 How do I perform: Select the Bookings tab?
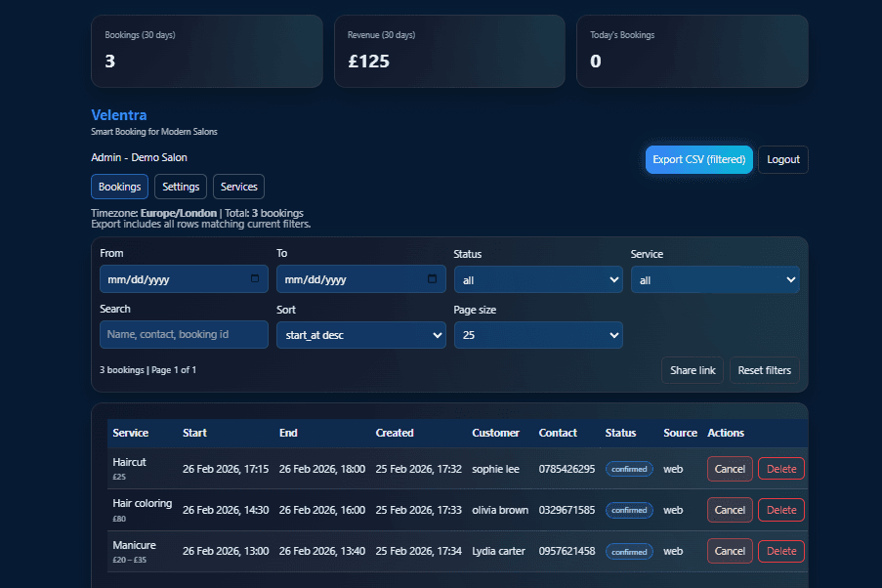(120, 187)
